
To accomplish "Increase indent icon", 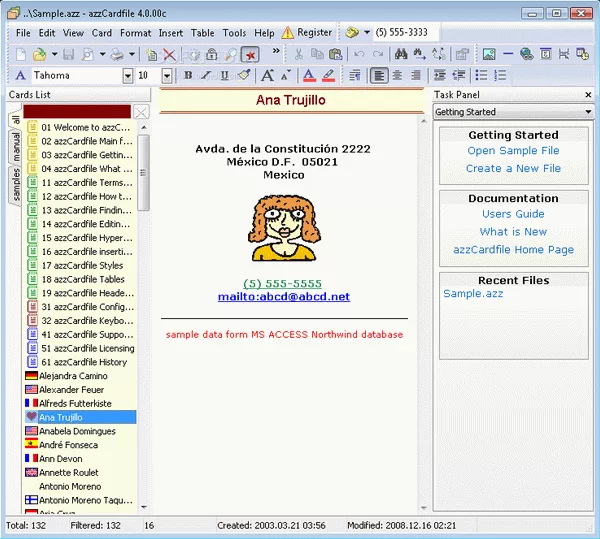I will coord(440,75).
